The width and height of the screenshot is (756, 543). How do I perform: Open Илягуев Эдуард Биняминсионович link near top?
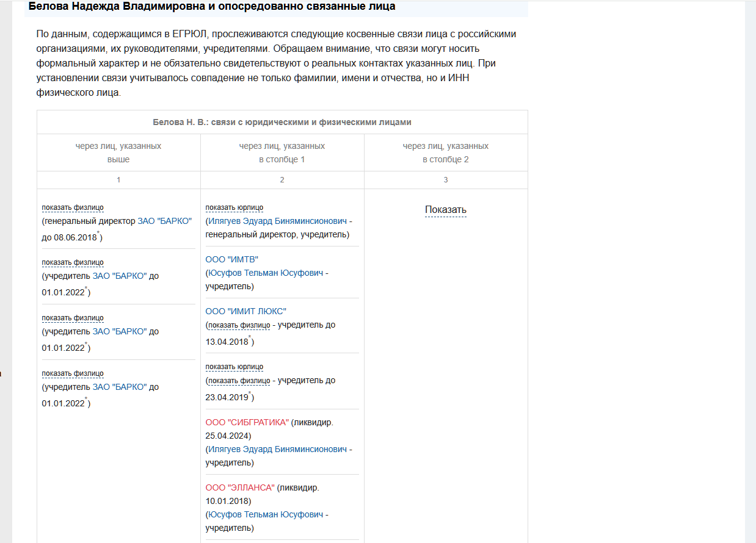click(277, 221)
